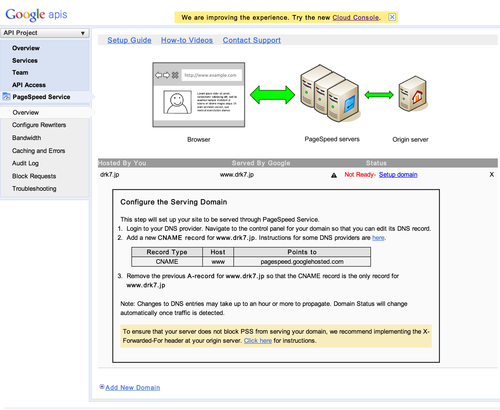Click the warning triangle status icon
Screen dimensions: 500x410
(334, 175)
